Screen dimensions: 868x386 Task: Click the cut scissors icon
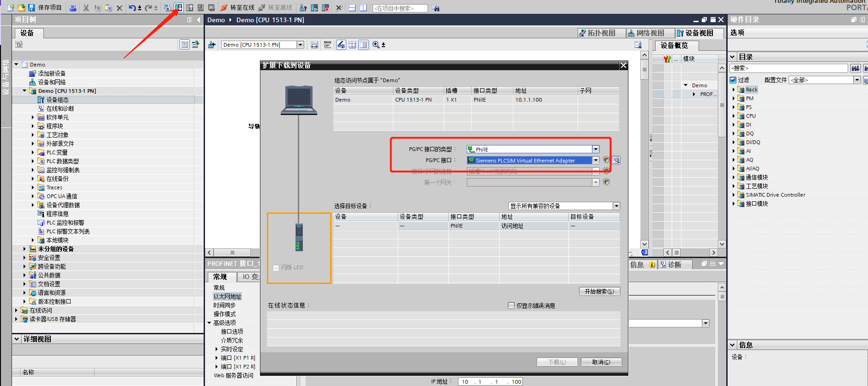tap(86, 8)
